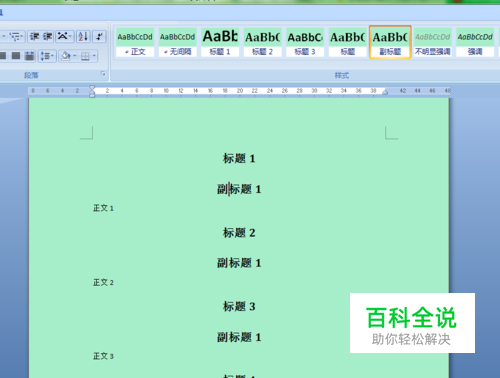Click the left indent box on ruler
This screenshot has height=378, width=500.
pyautogui.click(x=92, y=96)
